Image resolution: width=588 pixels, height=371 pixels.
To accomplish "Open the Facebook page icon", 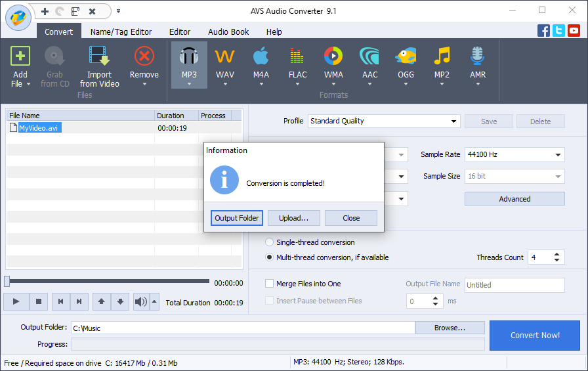I will click(543, 30).
